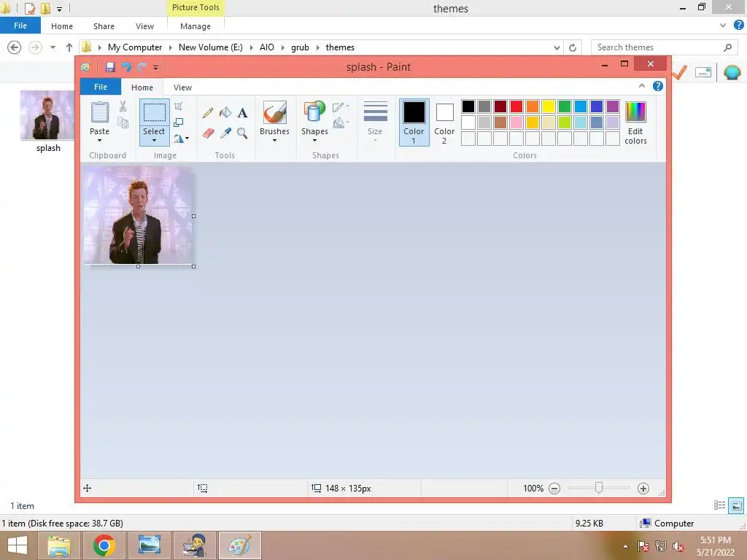
Task: Switch Explorer to details view icon
Action: point(719,505)
